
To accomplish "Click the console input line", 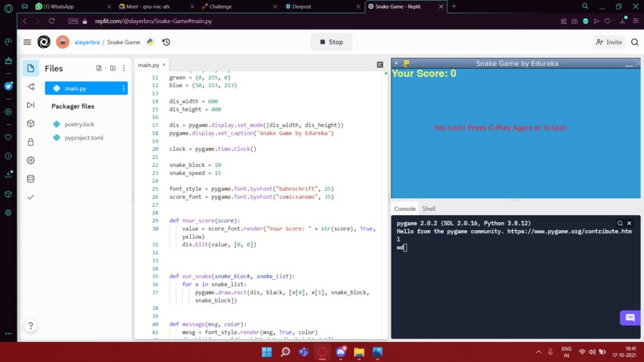I will pyautogui.click(x=402, y=248).
